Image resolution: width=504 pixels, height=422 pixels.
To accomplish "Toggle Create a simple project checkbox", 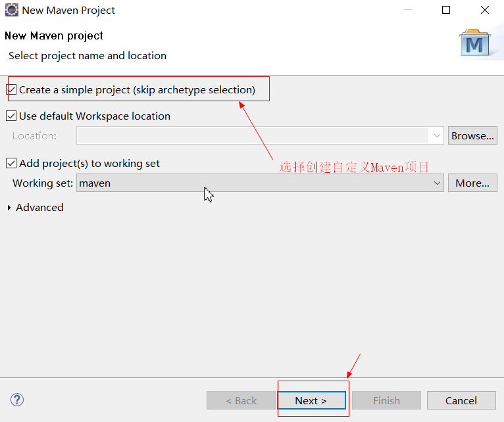I will pyautogui.click(x=11, y=89).
